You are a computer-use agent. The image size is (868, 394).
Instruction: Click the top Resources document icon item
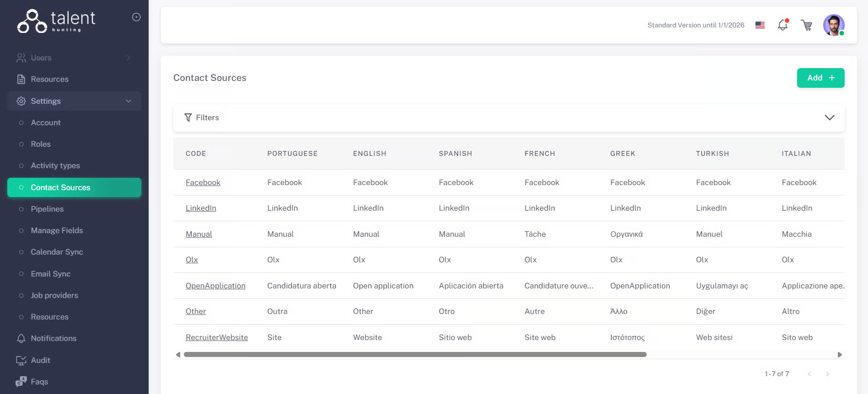[49, 79]
